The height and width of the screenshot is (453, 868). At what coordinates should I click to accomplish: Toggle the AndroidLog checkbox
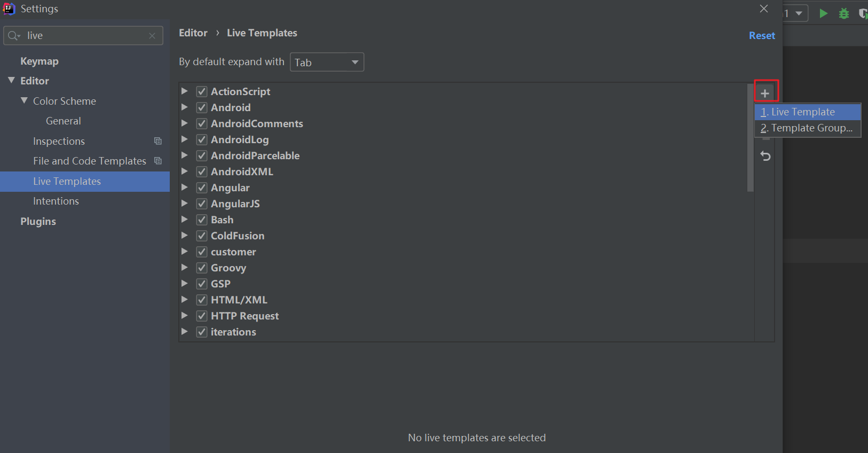coord(202,139)
